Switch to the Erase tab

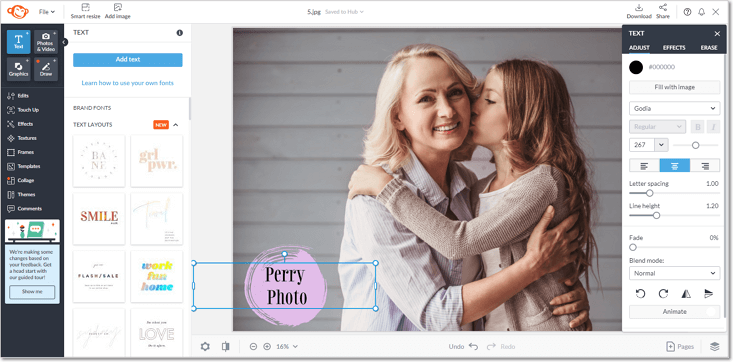click(709, 48)
